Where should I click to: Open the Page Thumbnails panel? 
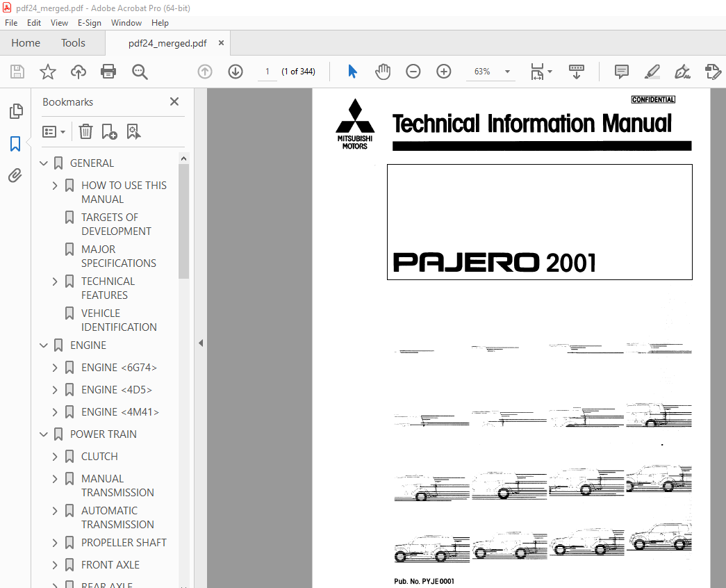(16, 111)
